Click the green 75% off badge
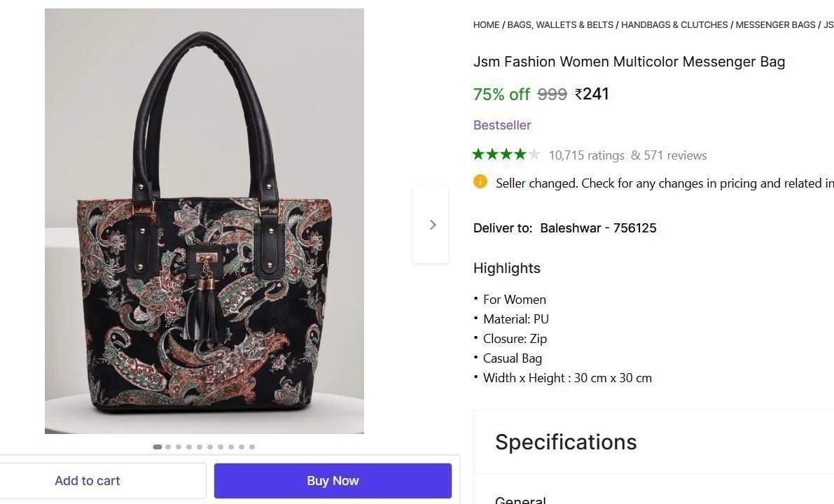This screenshot has width=834, height=504. click(501, 94)
